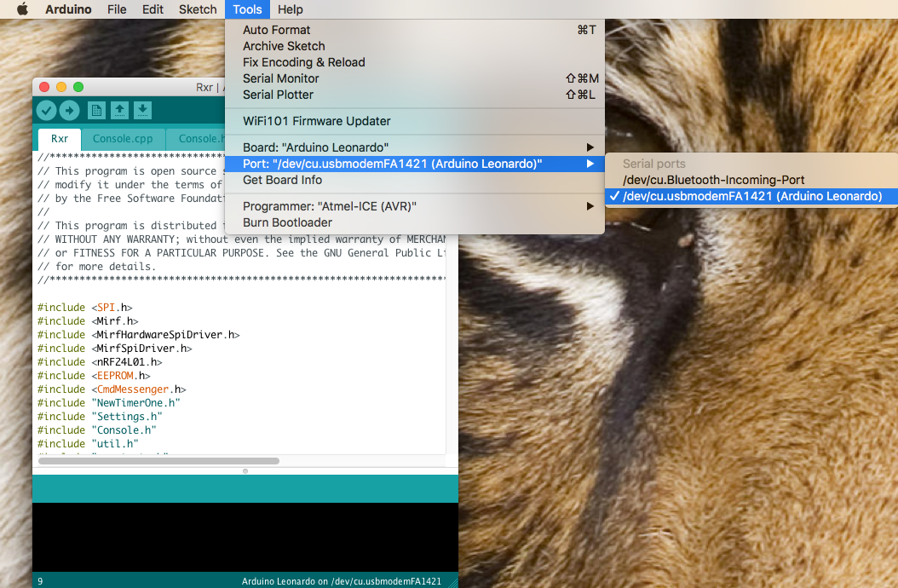
Task: Select the checked /dev/cu.usbmodemFA1421 port
Action: click(751, 196)
